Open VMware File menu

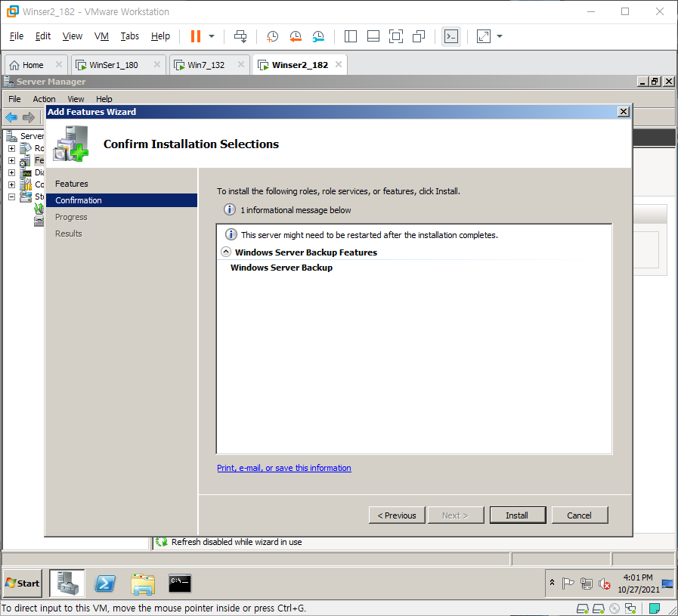tap(17, 36)
